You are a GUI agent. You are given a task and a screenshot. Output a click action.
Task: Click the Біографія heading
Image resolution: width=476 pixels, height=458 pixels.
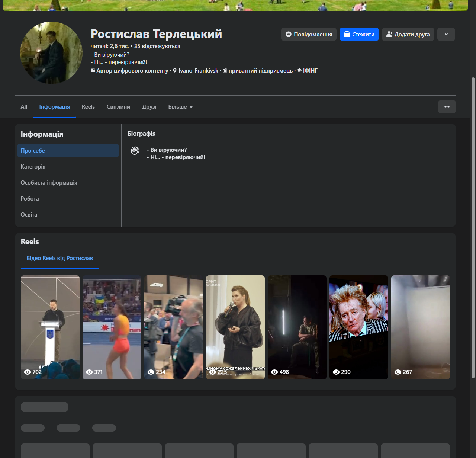click(142, 134)
